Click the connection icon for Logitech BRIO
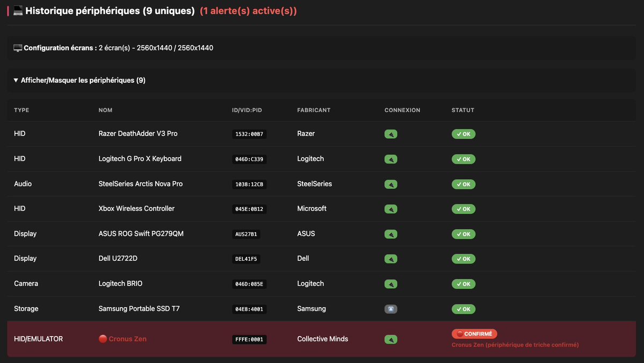The height and width of the screenshot is (363, 644). [x=390, y=284]
